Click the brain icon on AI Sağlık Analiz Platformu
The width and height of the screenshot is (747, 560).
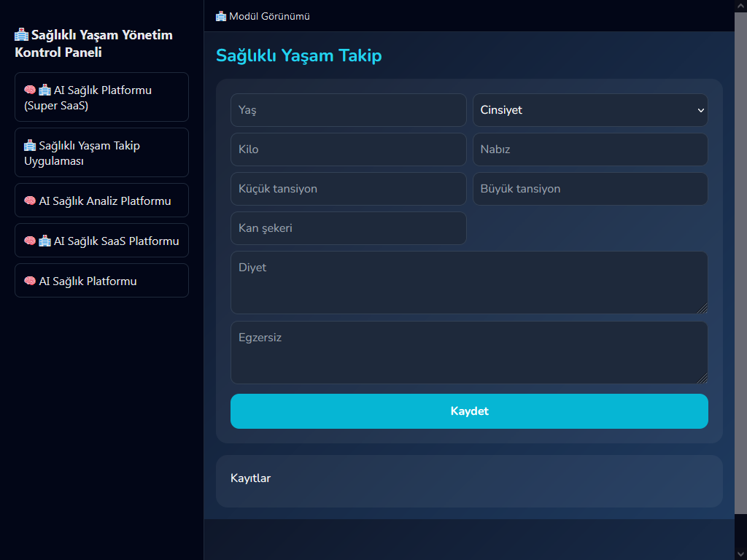point(29,200)
